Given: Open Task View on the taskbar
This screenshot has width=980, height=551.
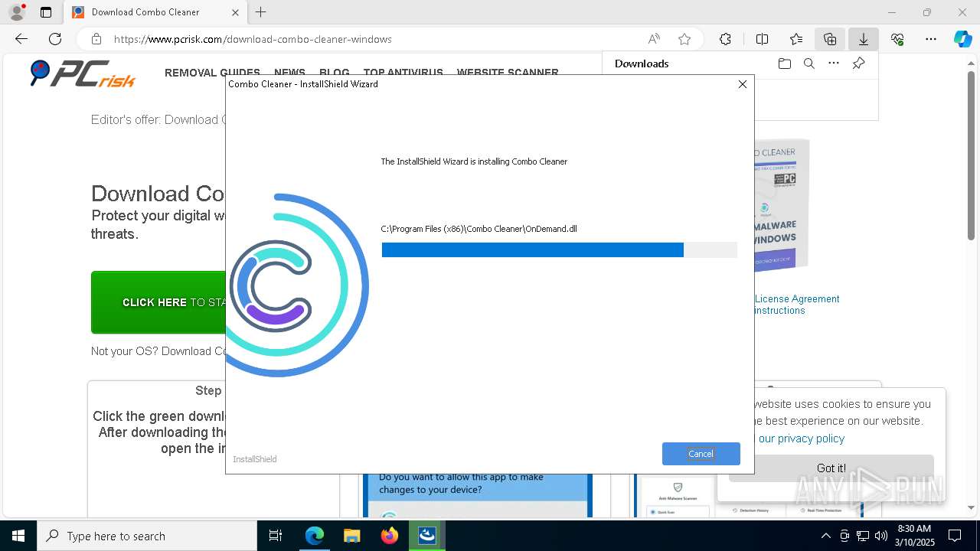Looking at the screenshot, I should tap(276, 536).
